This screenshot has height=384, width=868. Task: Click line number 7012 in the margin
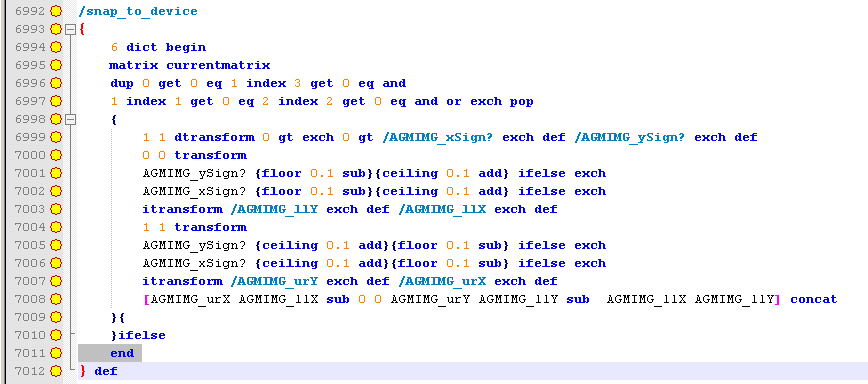30,371
